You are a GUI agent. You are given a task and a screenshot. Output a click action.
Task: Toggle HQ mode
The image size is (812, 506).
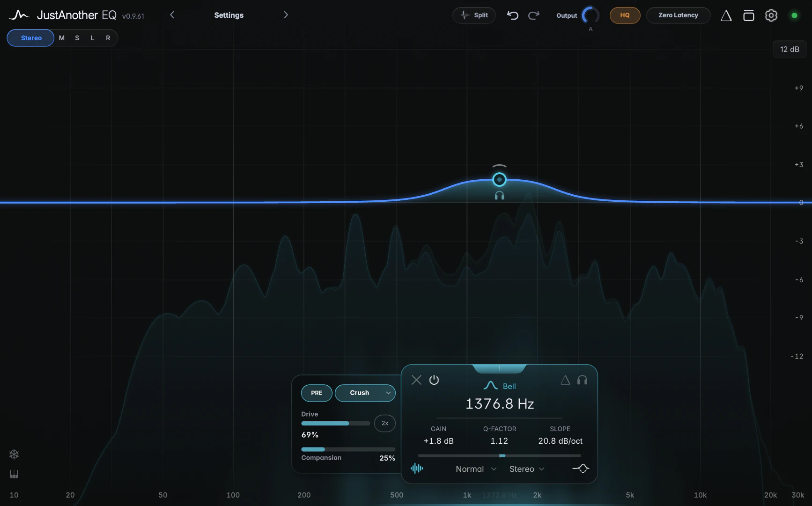[625, 15]
